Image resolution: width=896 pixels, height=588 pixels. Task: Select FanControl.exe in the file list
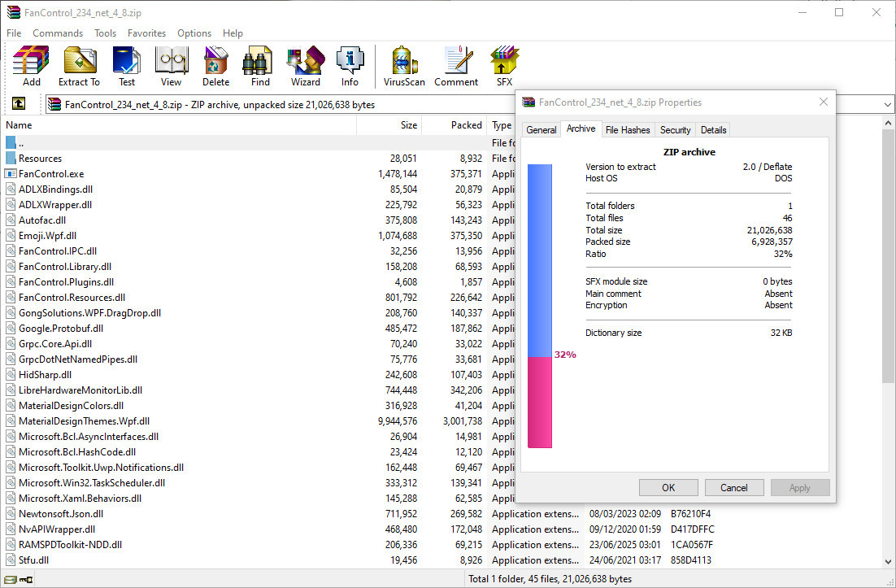click(x=51, y=174)
